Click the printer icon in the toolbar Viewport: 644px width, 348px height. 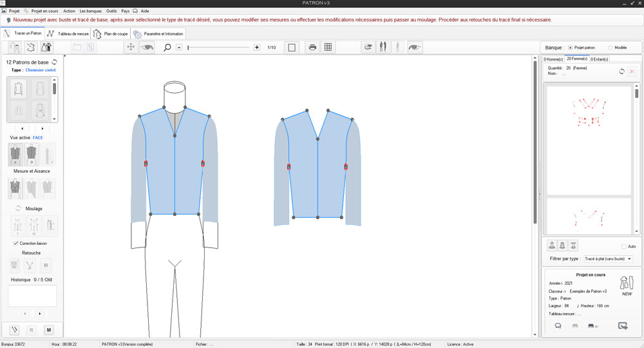tap(312, 47)
